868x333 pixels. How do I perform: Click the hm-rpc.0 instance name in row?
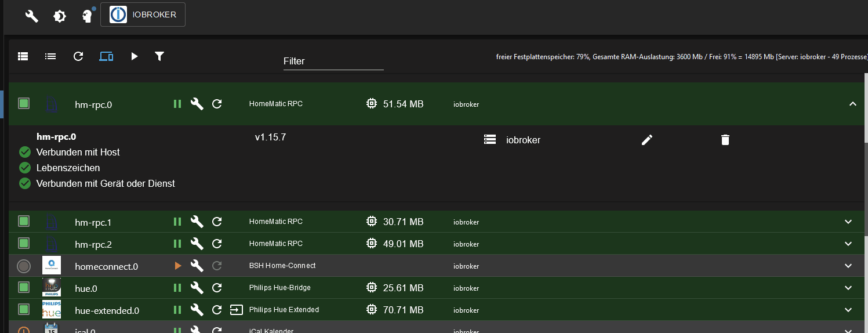(93, 105)
